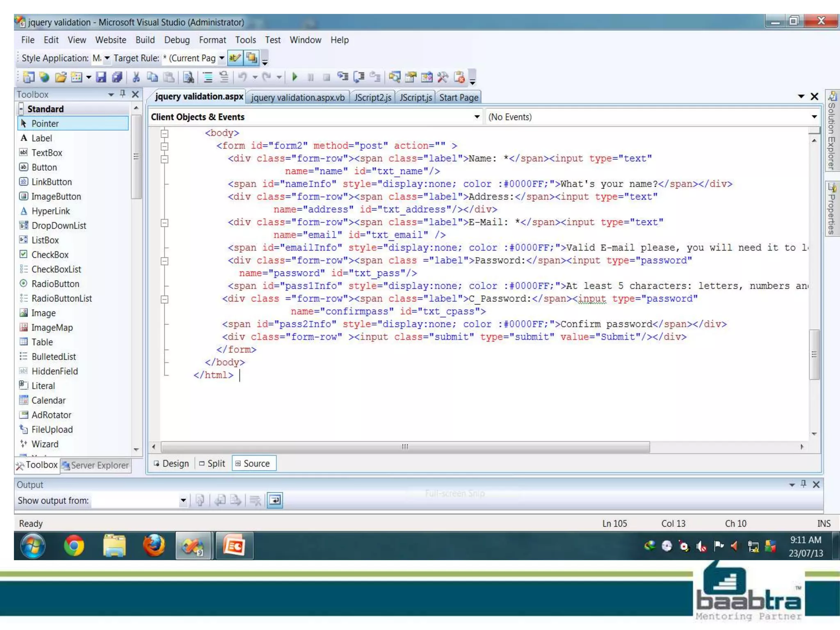Click the Open File folder icon
Viewport: 840px width, 630px height.
[61, 77]
